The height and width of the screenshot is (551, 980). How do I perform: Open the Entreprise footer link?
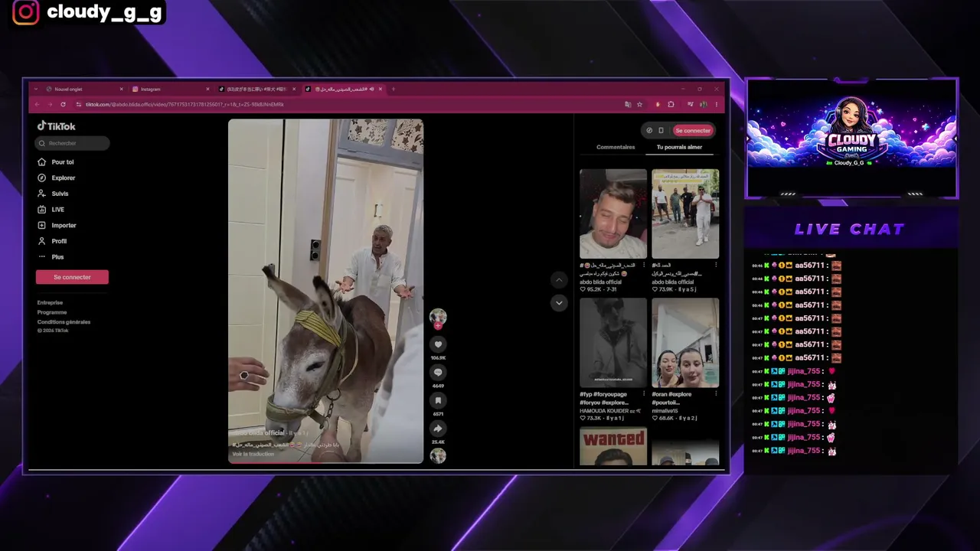pyautogui.click(x=50, y=303)
